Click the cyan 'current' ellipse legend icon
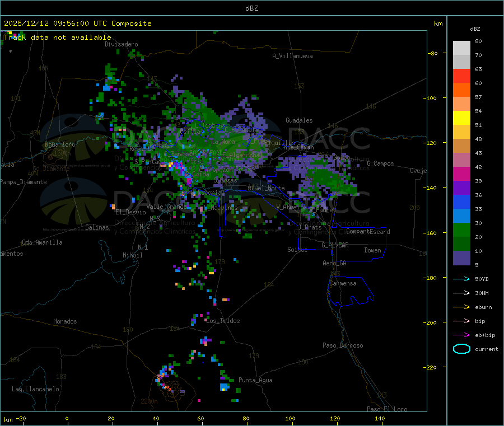504x426 pixels. pos(461,349)
